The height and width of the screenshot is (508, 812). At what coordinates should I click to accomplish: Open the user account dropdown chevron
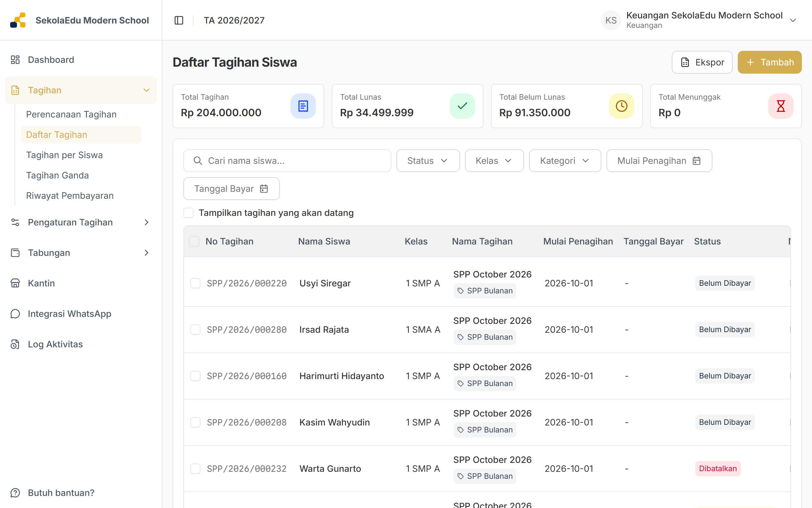pyautogui.click(x=793, y=21)
